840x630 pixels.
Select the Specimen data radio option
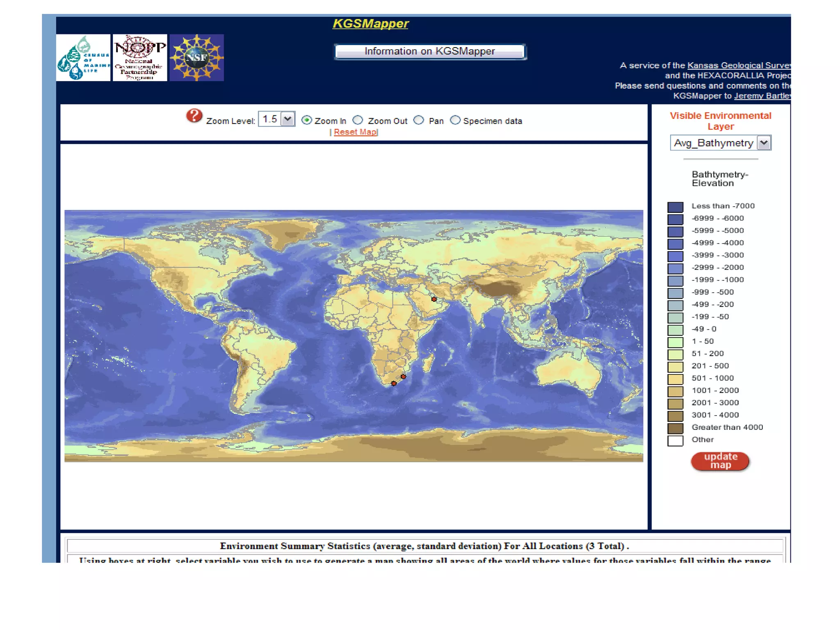(x=455, y=120)
